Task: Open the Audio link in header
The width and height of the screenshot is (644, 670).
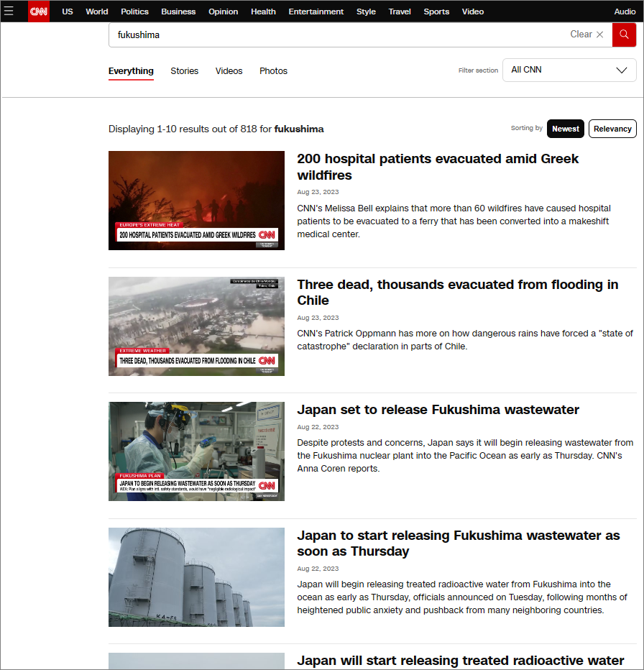Action: click(x=625, y=12)
